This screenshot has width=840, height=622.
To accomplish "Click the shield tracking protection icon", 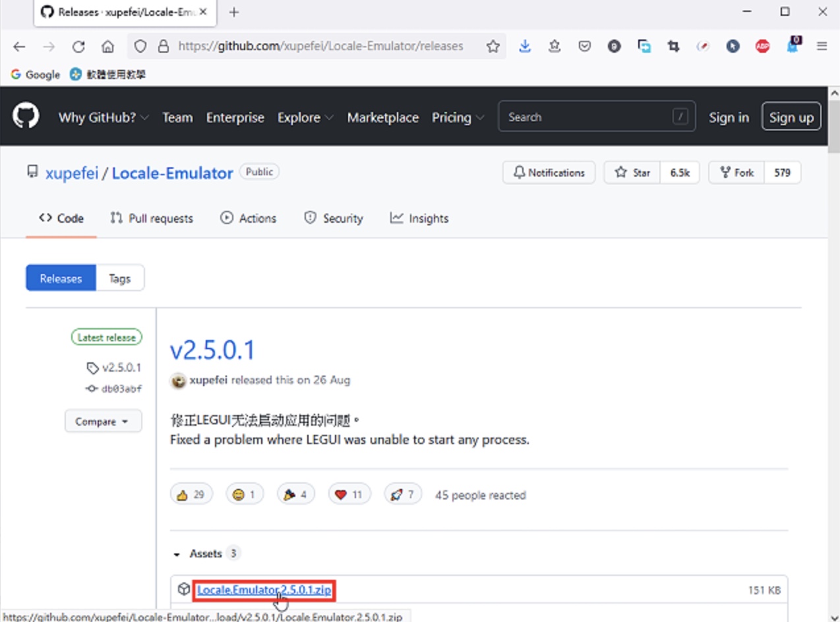I will [140, 46].
